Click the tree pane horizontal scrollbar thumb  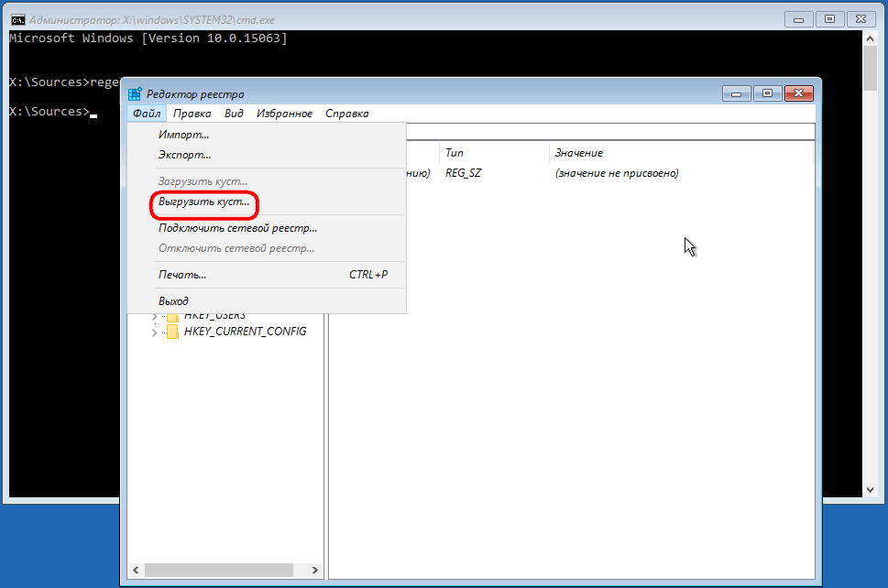pos(219,570)
